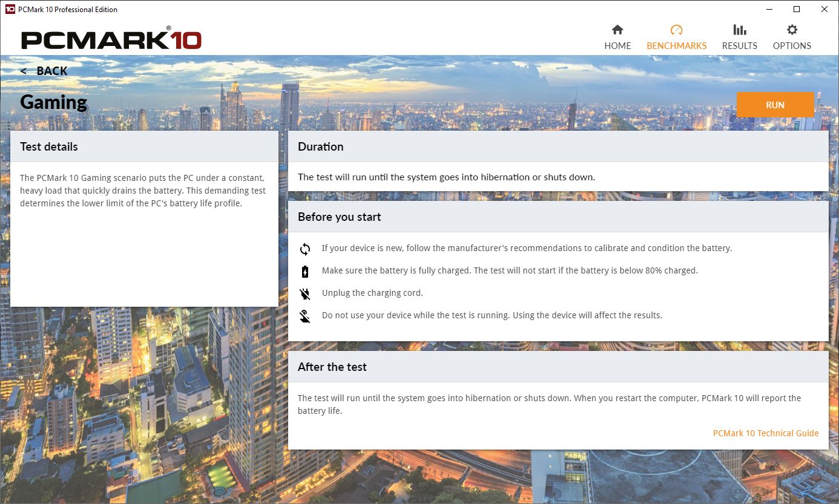Screen dimensions: 839x504
Task: Switch to the RESULTS tab label
Action: coord(740,46)
